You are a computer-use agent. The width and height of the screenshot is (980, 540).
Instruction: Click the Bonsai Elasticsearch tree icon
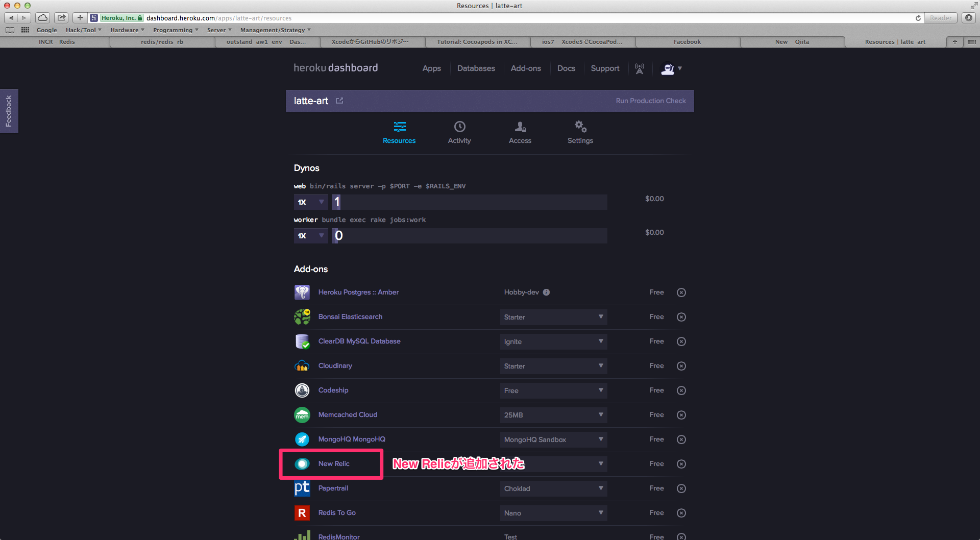(x=302, y=317)
